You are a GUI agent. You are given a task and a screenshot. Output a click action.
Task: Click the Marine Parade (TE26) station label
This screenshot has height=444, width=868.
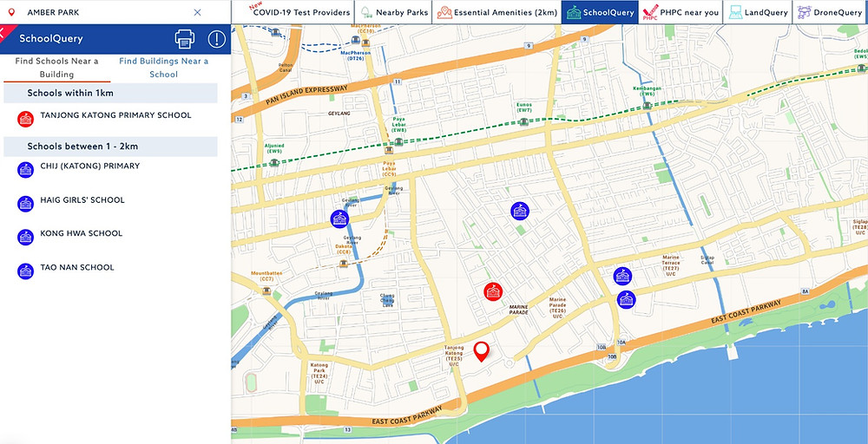[557, 308]
